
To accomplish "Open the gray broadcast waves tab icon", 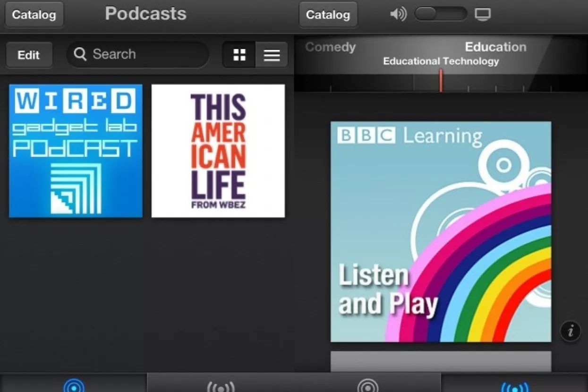I will coord(221,386).
